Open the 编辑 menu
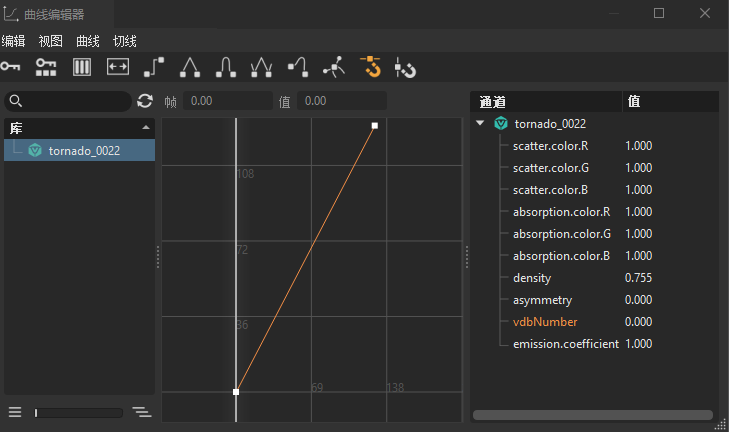Image resolution: width=729 pixels, height=432 pixels. (x=13, y=41)
